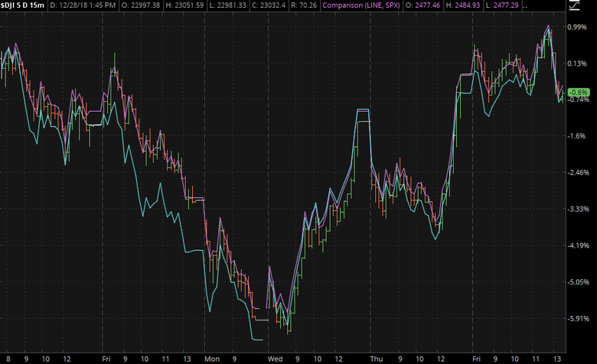Viewport: 597px width, 364px height.
Task: Click the $DJI 5 D 15m chart title
Action: (22, 5)
